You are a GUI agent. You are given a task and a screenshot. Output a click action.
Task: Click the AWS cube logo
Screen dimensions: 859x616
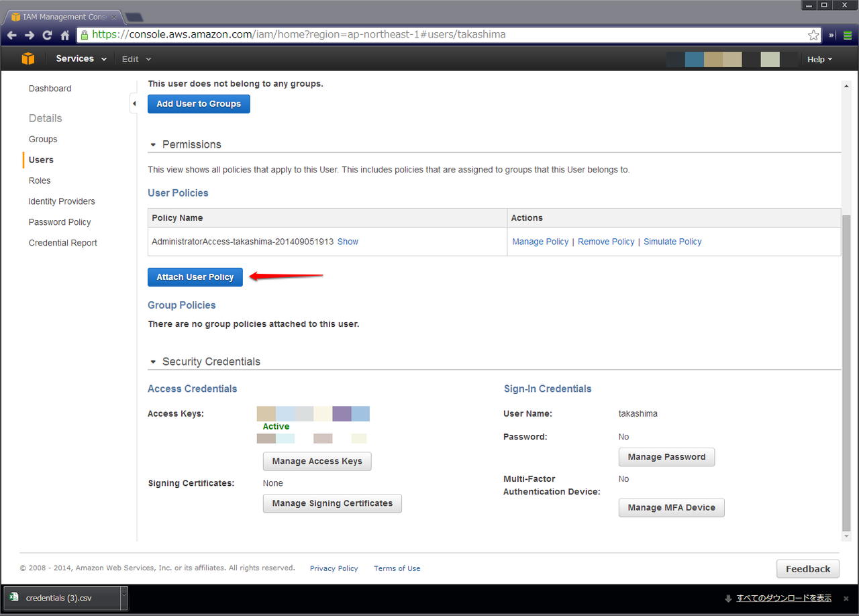click(x=28, y=59)
